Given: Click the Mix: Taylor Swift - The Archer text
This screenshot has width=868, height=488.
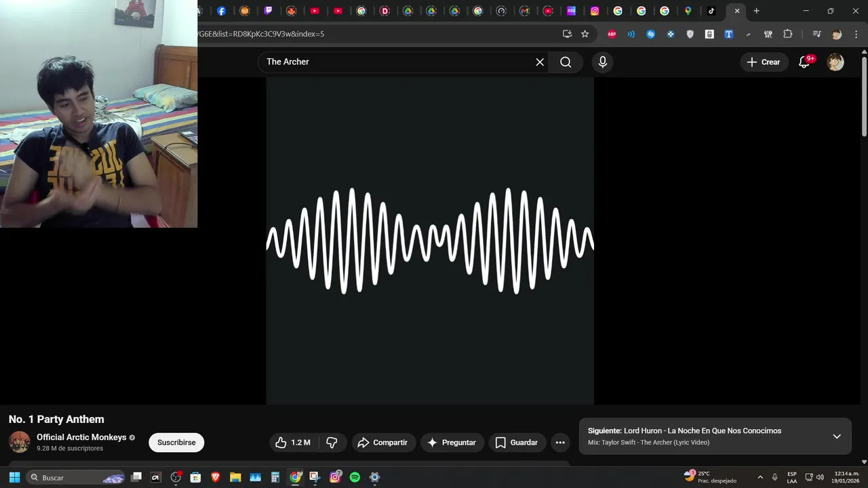Looking at the screenshot, I should 648,443.
